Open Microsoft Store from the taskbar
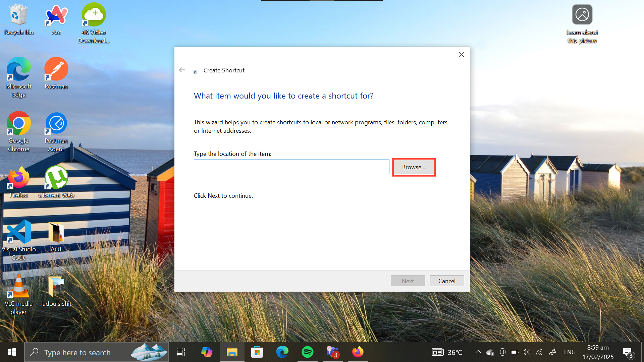 click(257, 352)
